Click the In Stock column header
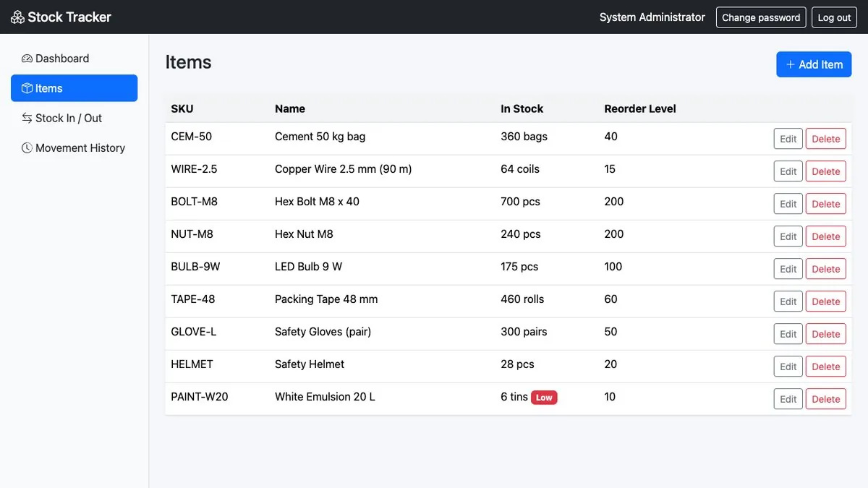Viewport: 868px width, 488px height. (522, 108)
